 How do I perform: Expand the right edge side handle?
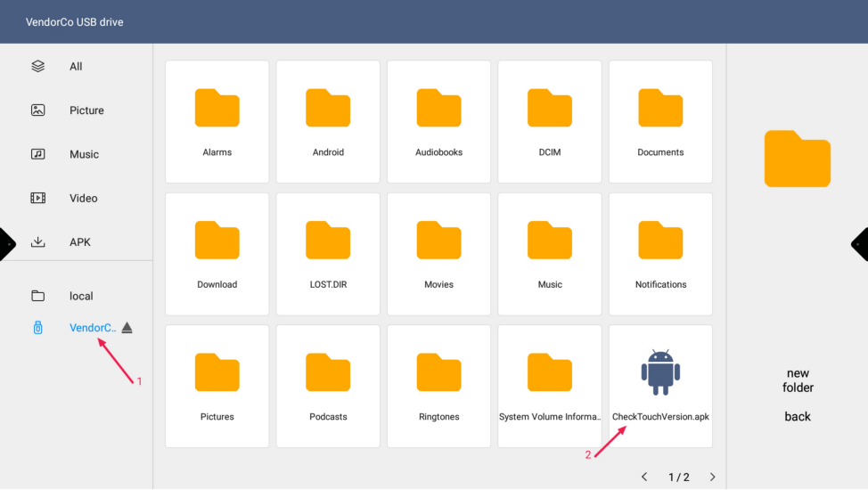click(x=860, y=243)
